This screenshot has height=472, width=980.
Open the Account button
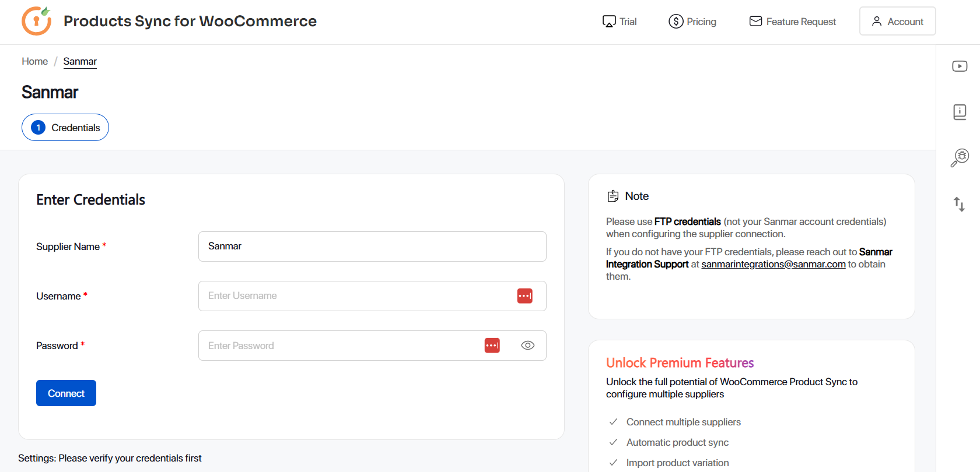(x=897, y=22)
